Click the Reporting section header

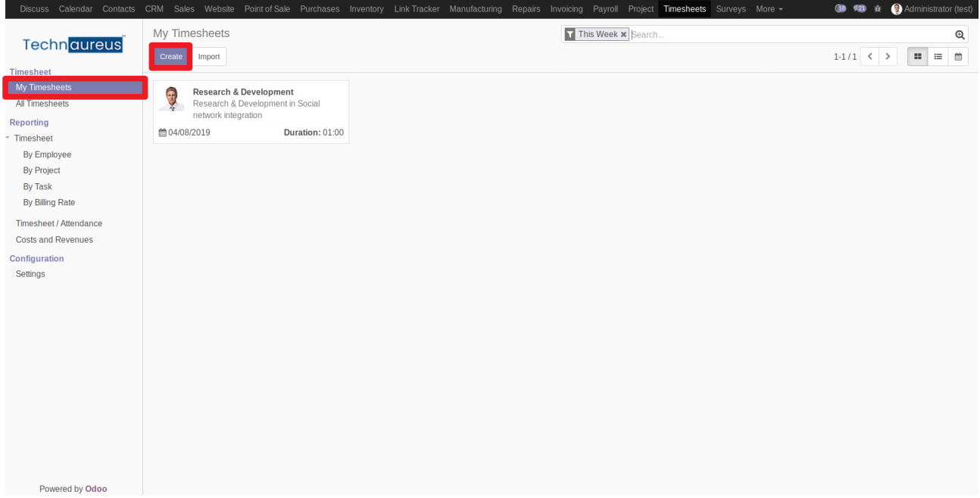29,123
